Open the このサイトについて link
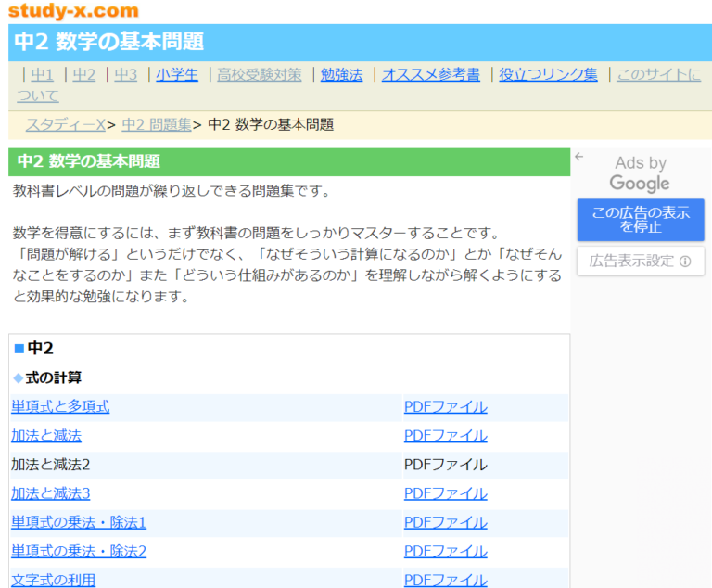The height and width of the screenshot is (588, 712). pyautogui.click(x=658, y=74)
